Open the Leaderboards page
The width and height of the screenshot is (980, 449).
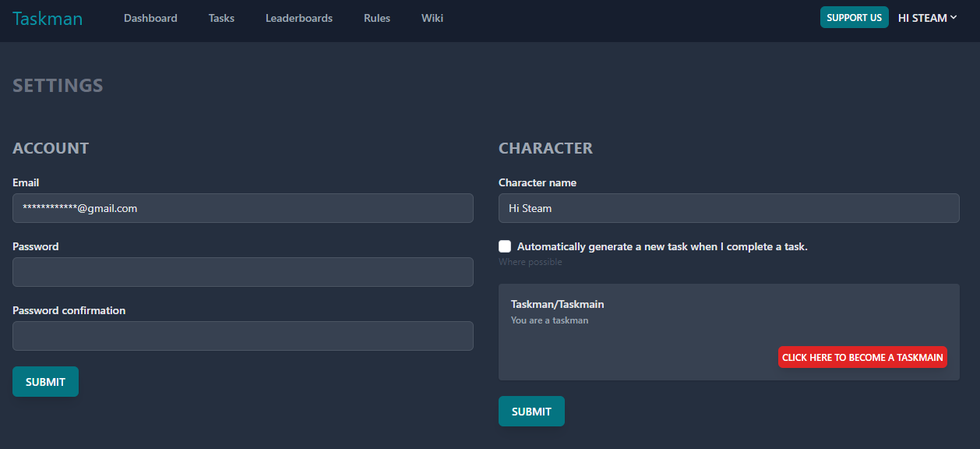pyautogui.click(x=299, y=18)
